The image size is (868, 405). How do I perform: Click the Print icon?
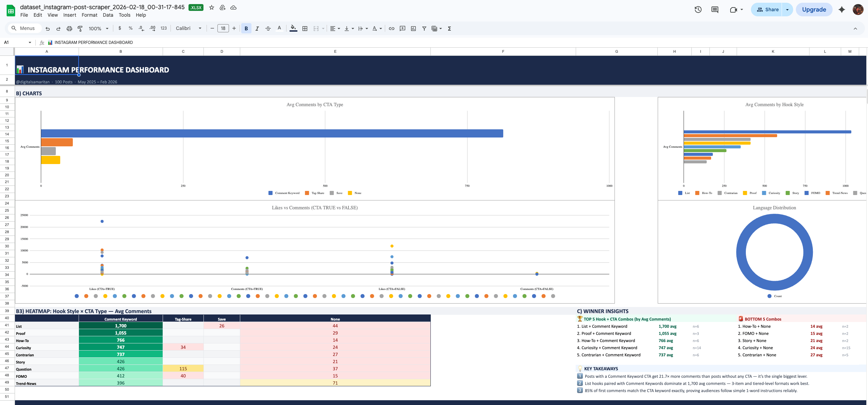click(x=69, y=29)
